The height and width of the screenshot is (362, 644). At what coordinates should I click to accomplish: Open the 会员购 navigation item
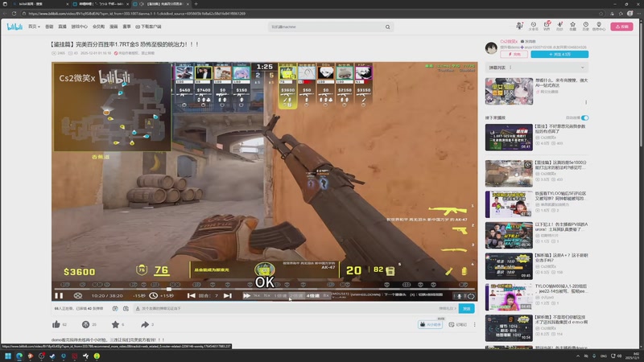click(x=98, y=27)
